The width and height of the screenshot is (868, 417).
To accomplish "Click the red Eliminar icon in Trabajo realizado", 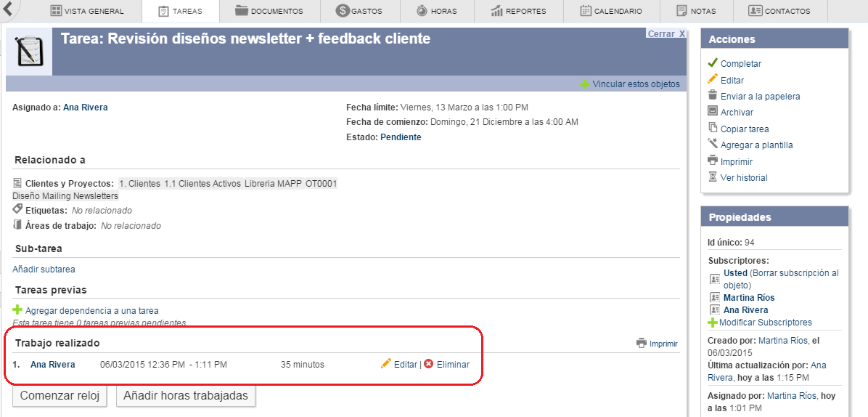I will [x=428, y=364].
